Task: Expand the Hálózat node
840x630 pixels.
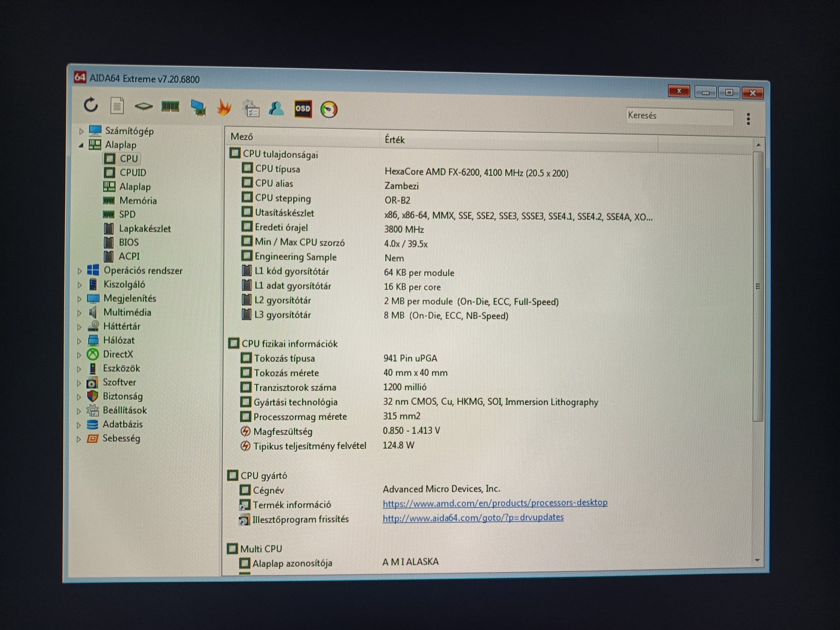Action: pyautogui.click(x=79, y=341)
